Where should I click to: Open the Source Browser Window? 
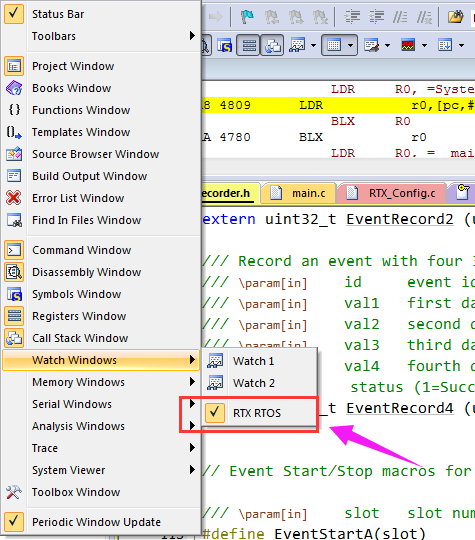(101, 154)
